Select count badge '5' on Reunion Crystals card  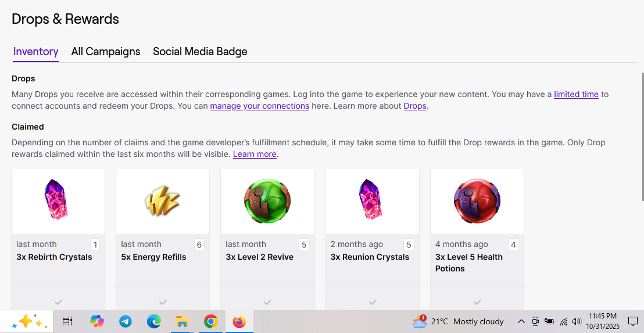tap(409, 245)
